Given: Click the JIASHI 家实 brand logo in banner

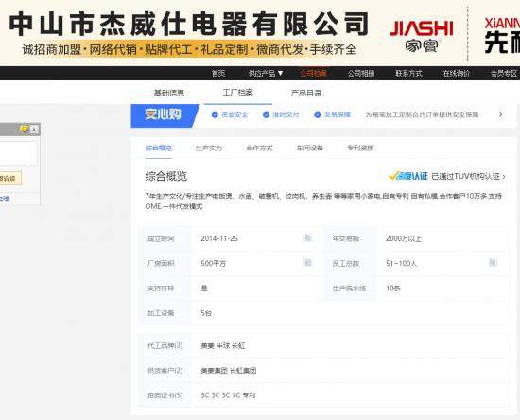Looking at the screenshot, I should coord(422,36).
